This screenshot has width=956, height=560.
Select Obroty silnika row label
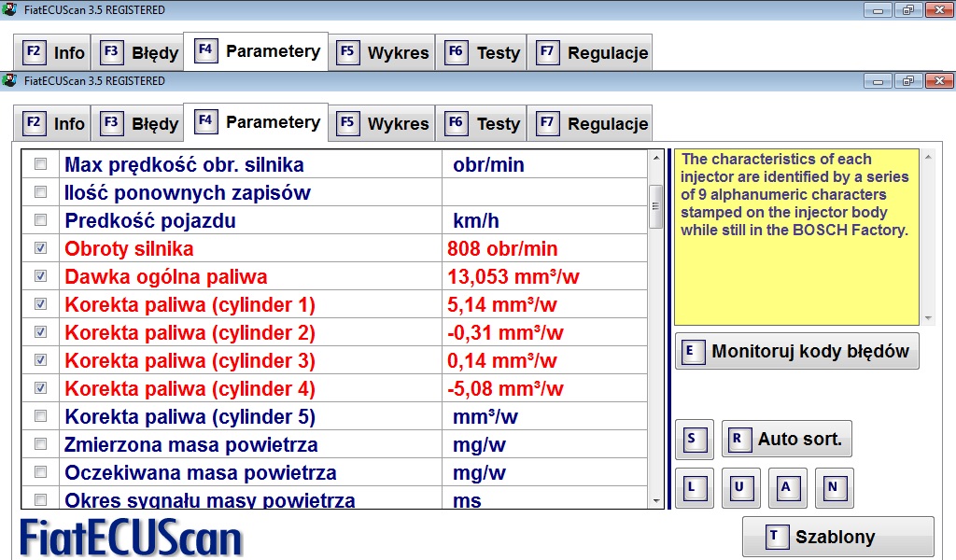pos(129,248)
